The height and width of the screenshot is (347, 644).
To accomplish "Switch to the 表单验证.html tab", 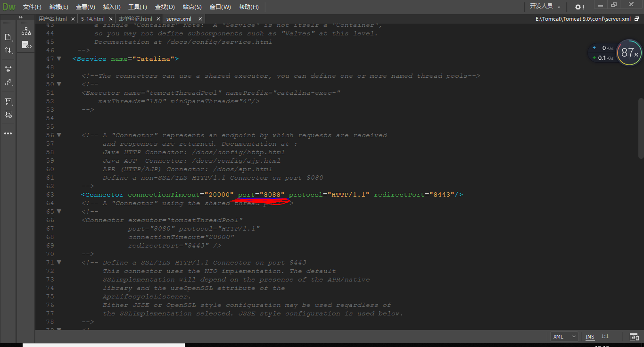I will pyautogui.click(x=135, y=19).
